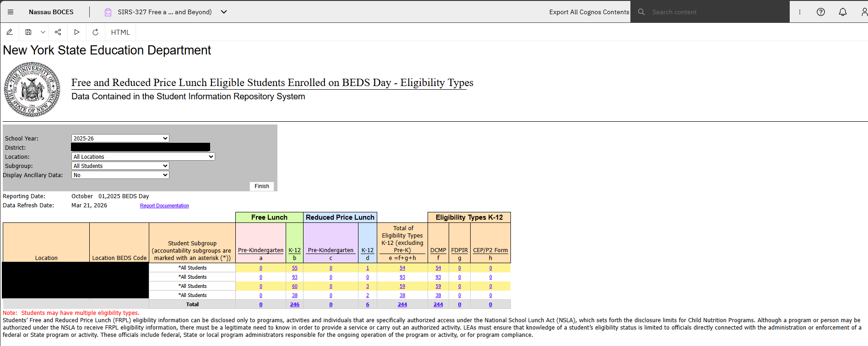Click the Total row label
868x346 pixels.
pos(192,305)
